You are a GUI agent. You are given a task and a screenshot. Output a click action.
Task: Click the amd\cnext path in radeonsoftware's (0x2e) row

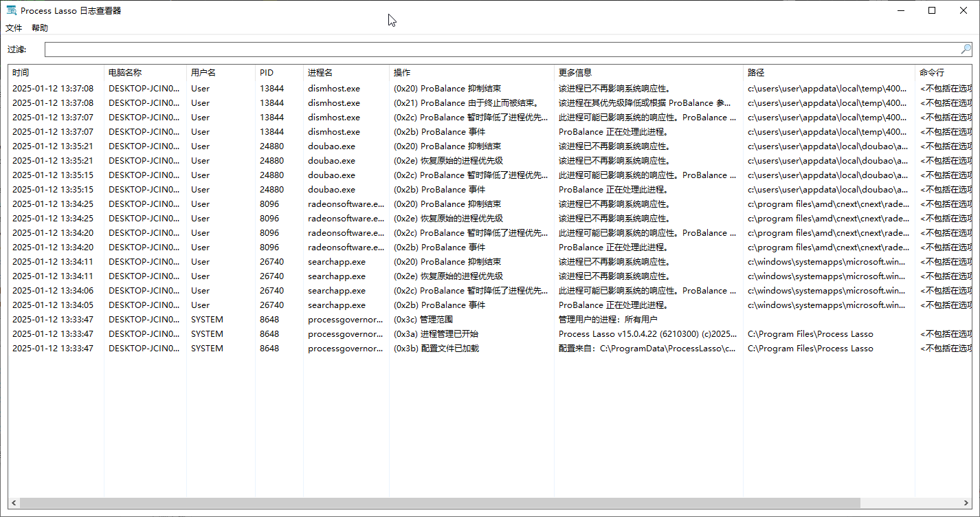[829, 219]
